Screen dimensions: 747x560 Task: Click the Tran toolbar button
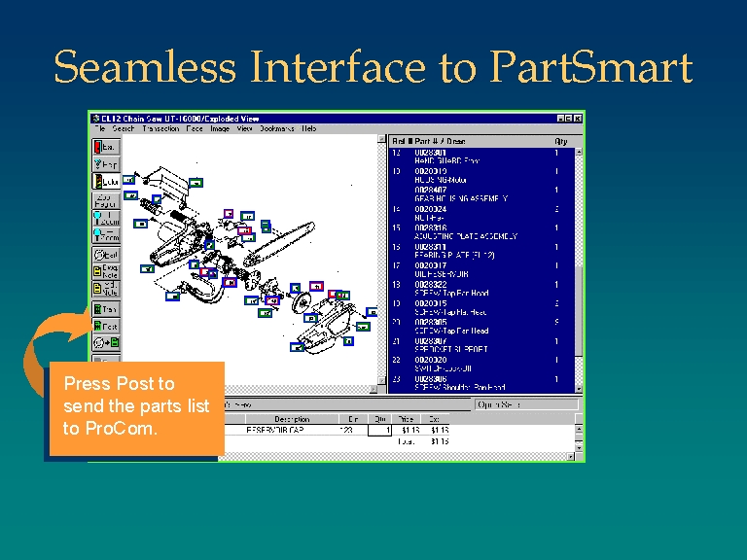click(106, 309)
